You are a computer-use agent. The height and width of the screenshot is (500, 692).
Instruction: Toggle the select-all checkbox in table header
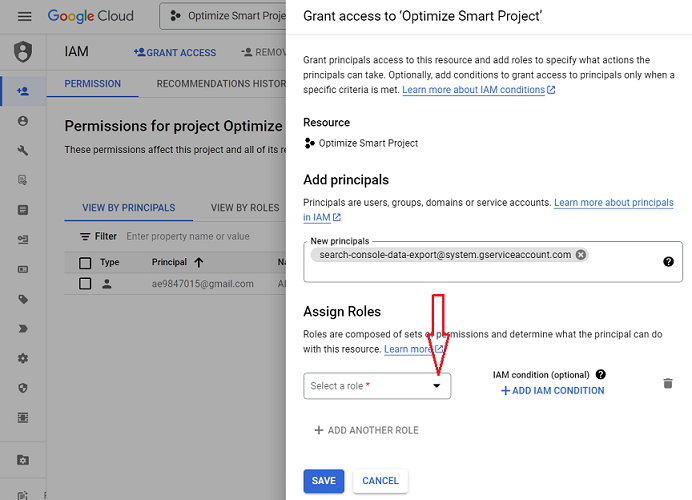click(x=85, y=263)
